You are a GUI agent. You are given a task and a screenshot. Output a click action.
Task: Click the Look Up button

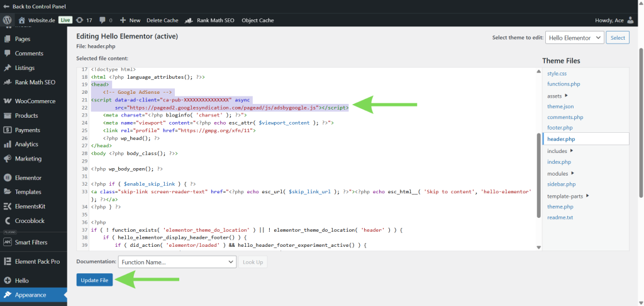tap(253, 262)
